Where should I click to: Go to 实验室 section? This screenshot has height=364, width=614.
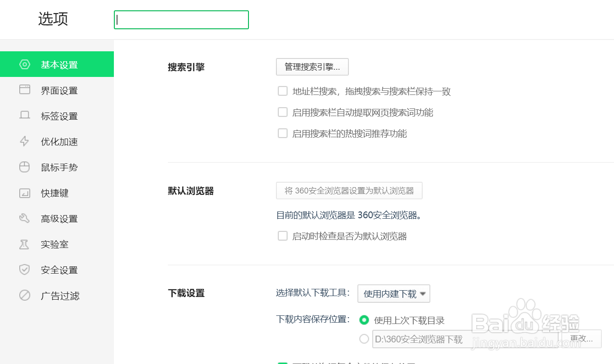click(x=57, y=244)
